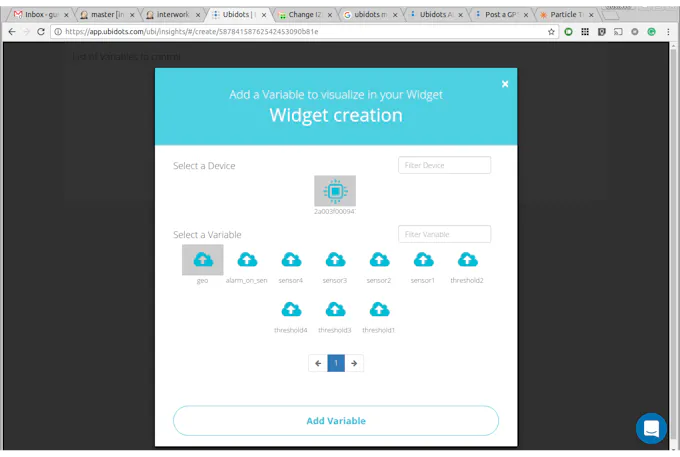Click the site info icon in address bar

(x=58, y=32)
